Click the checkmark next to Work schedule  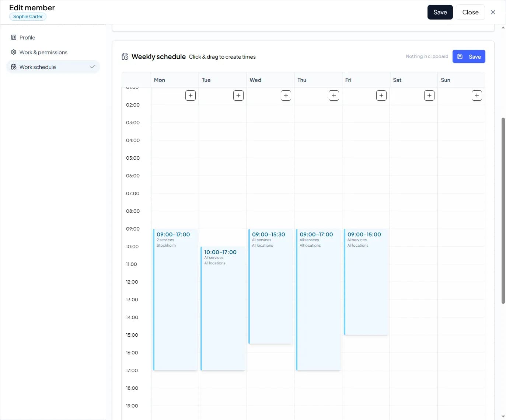[92, 67]
